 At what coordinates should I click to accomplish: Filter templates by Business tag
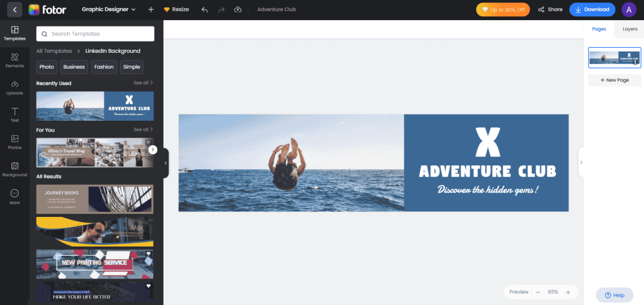tap(74, 67)
